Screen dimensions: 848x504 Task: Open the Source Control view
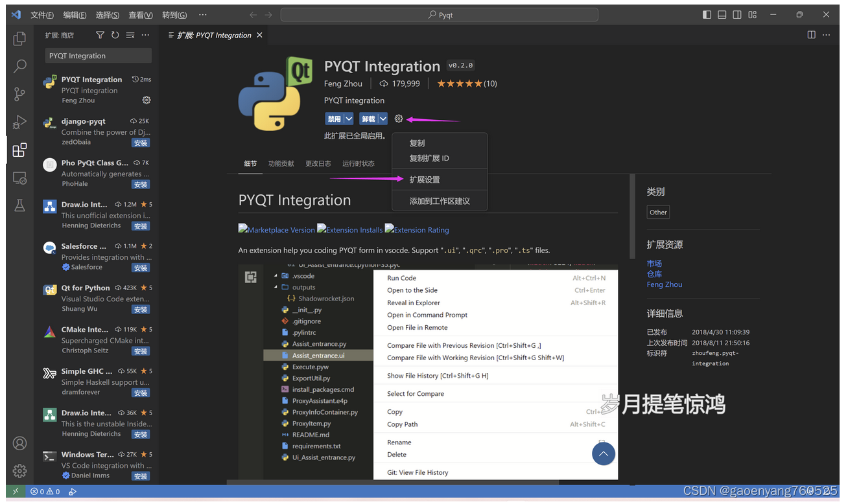[19, 94]
